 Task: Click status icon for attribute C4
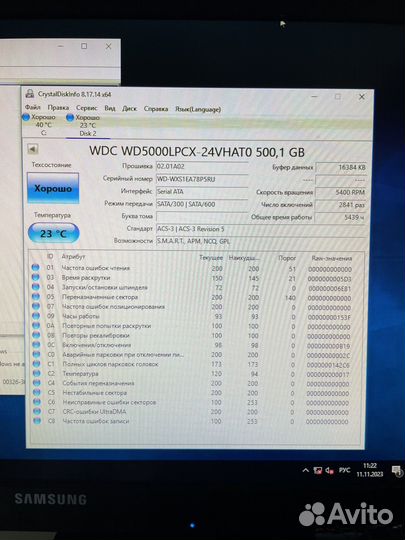(x=36, y=383)
